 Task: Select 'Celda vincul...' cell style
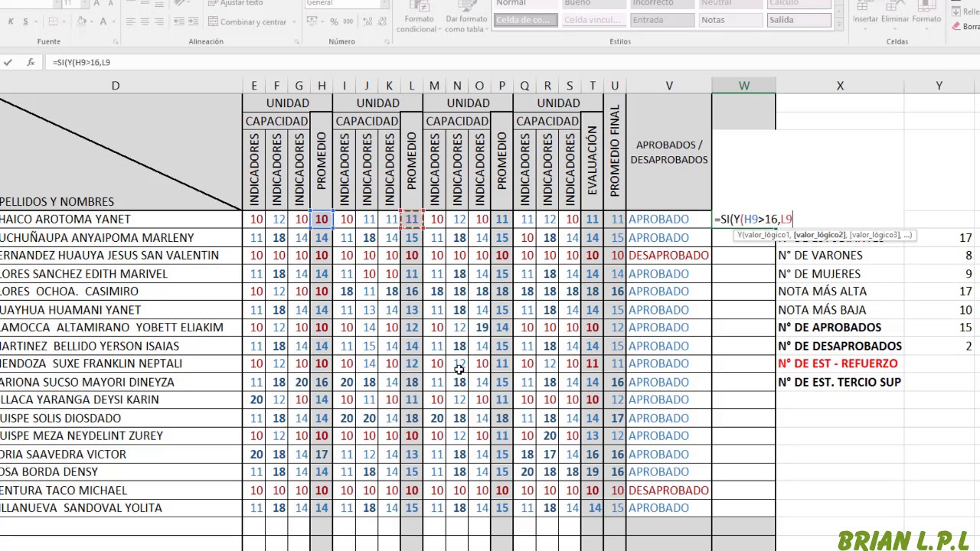(x=593, y=20)
